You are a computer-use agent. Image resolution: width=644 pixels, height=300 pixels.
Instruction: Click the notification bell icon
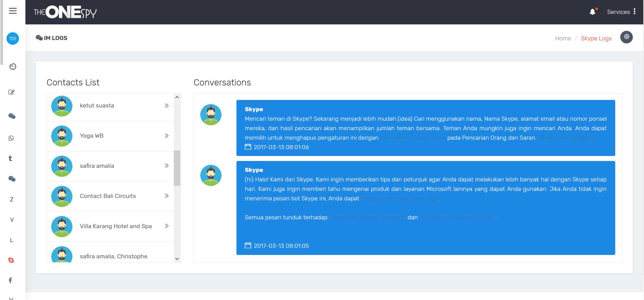pos(593,12)
